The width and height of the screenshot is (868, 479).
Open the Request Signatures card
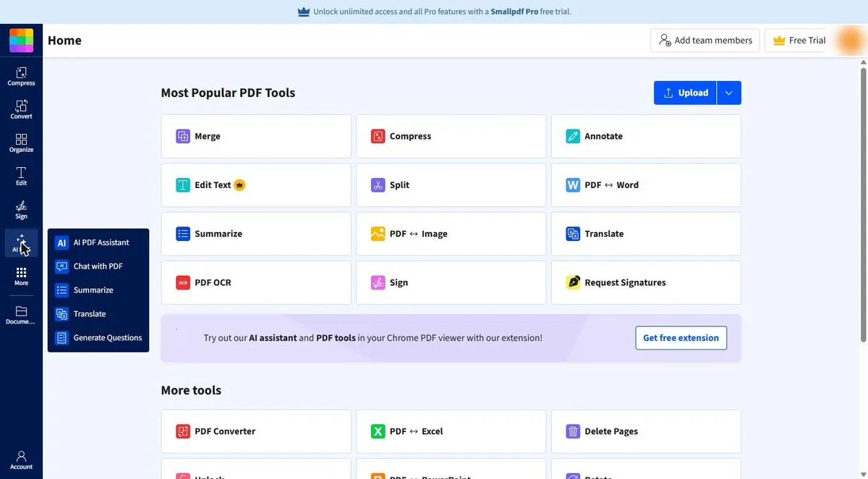[646, 283]
